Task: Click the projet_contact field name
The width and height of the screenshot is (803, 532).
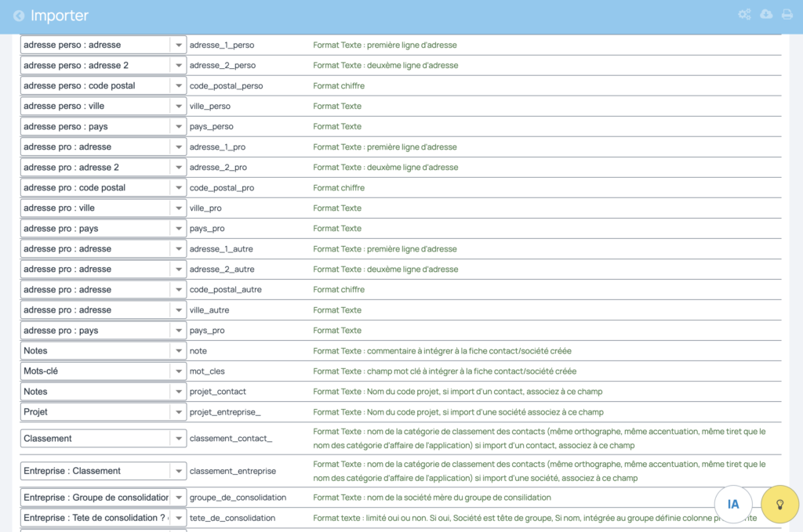Action: click(218, 392)
